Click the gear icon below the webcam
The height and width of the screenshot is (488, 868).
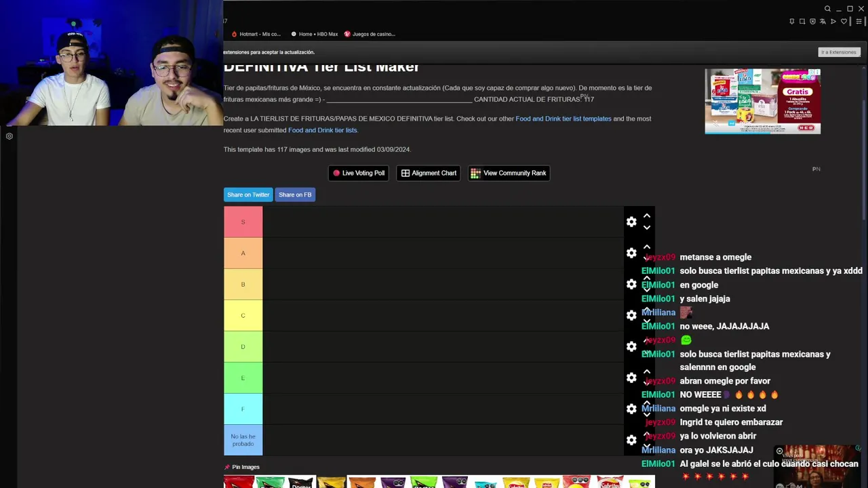(9, 136)
